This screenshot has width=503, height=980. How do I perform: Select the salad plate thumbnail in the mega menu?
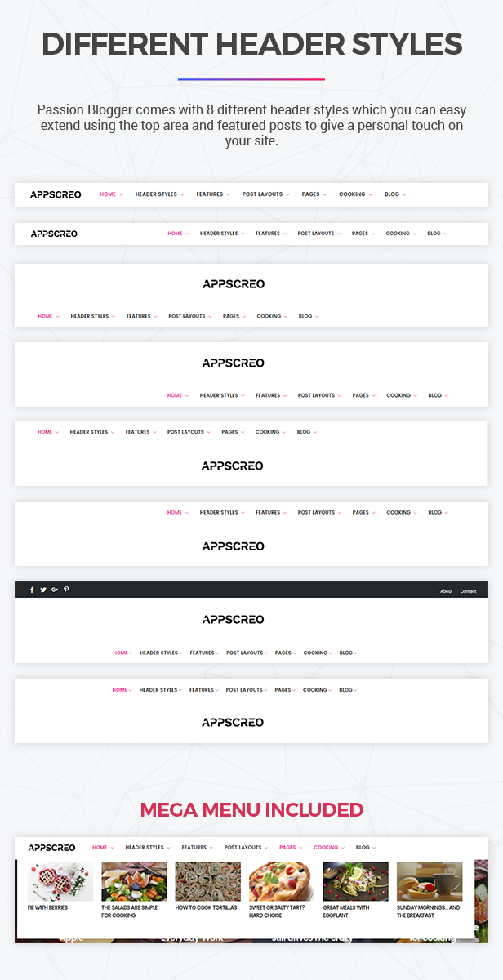pos(134,881)
